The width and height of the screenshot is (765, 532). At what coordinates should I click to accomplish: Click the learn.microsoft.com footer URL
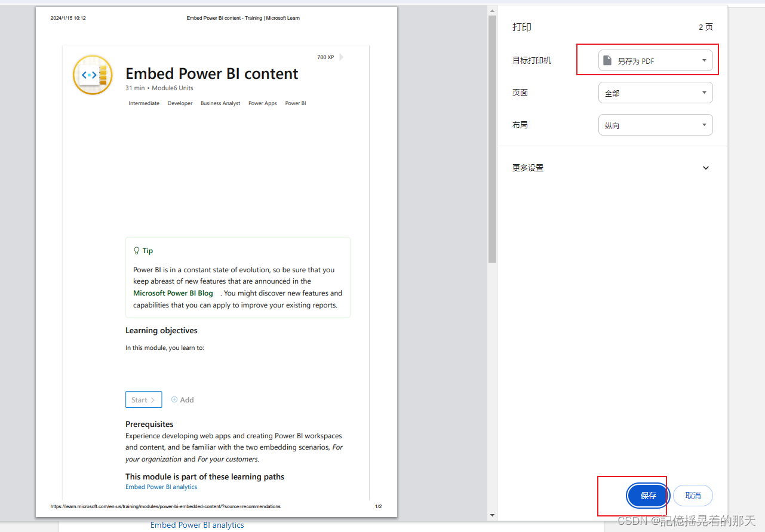(x=165, y=506)
